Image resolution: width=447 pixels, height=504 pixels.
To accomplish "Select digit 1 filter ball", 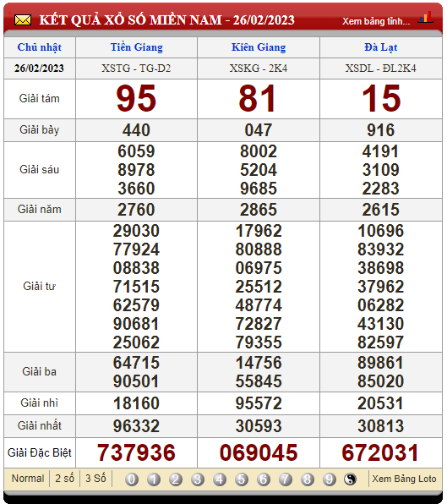I will [x=154, y=479].
